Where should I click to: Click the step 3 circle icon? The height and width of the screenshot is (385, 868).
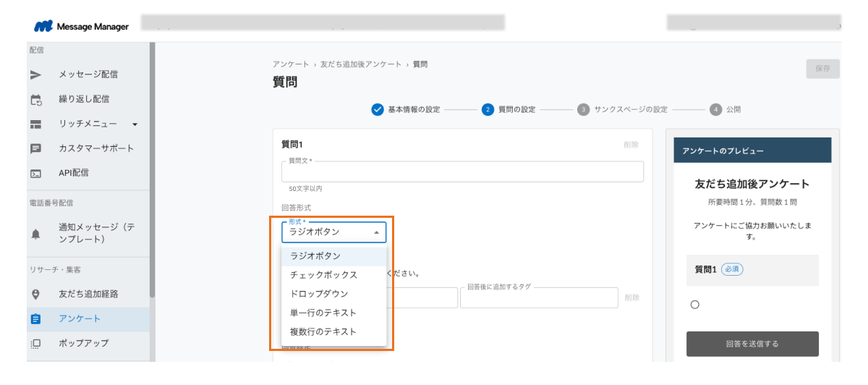(583, 109)
